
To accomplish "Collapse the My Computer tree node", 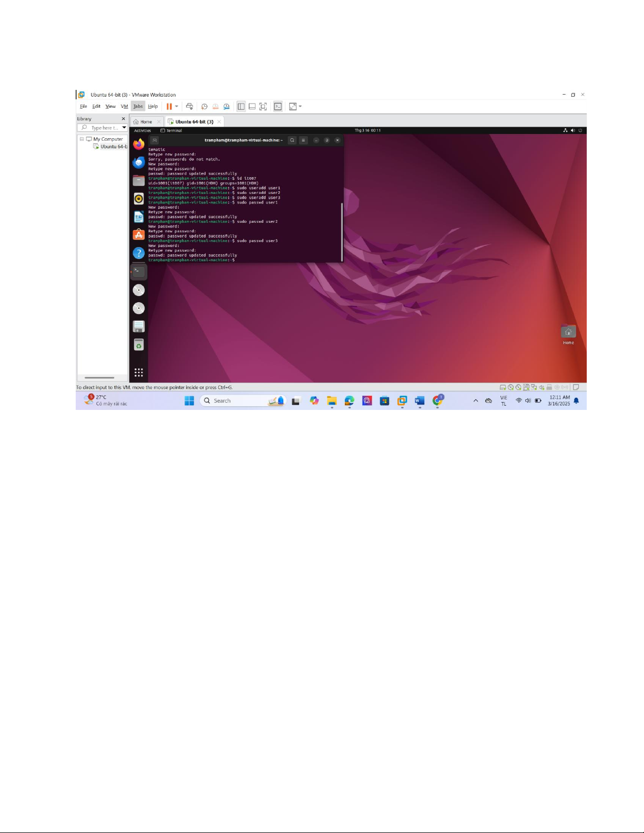I will click(82, 139).
